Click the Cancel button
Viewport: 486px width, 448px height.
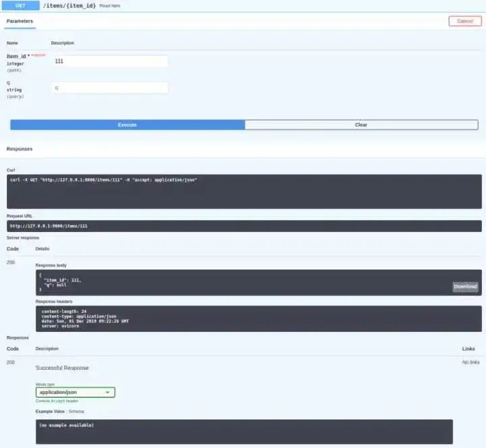point(465,21)
